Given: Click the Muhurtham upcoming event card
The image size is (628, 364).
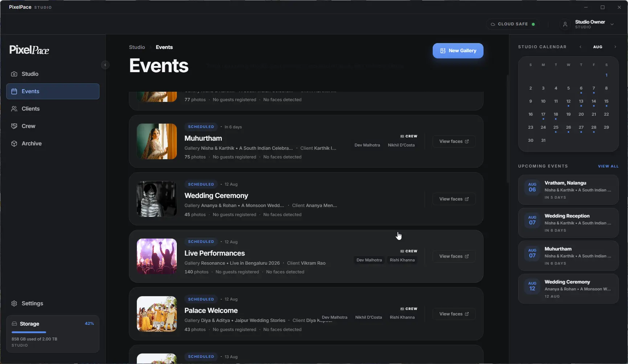Looking at the screenshot, I should coord(568,256).
